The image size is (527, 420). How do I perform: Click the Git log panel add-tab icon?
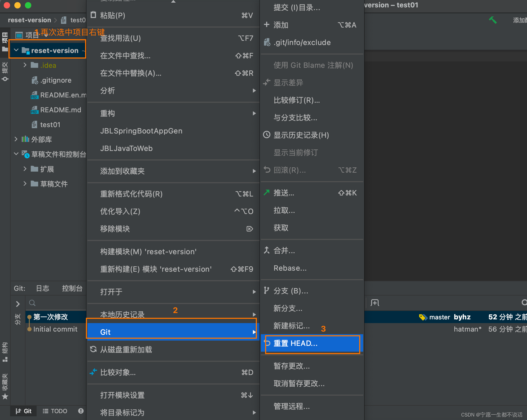click(x=375, y=303)
